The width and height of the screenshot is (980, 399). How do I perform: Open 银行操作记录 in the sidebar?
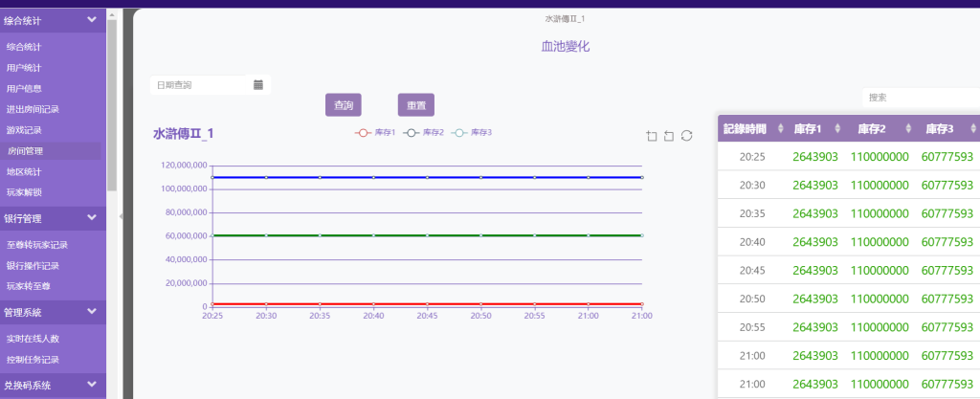coord(33,265)
